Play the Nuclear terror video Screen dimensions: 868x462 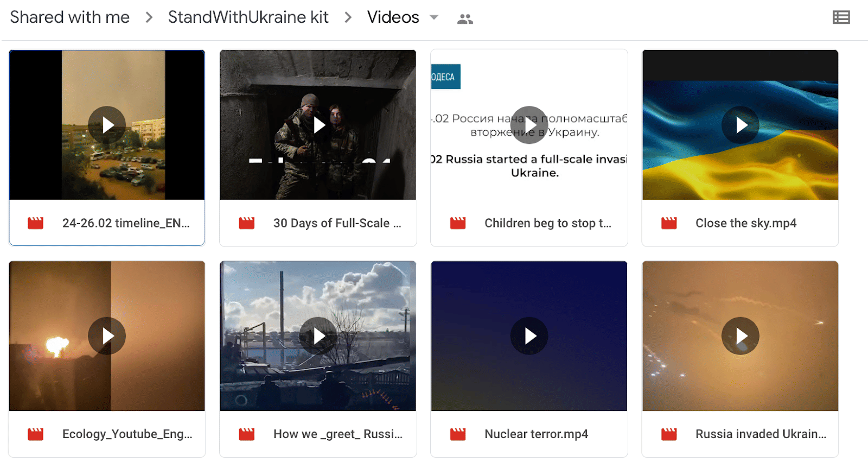tap(529, 336)
